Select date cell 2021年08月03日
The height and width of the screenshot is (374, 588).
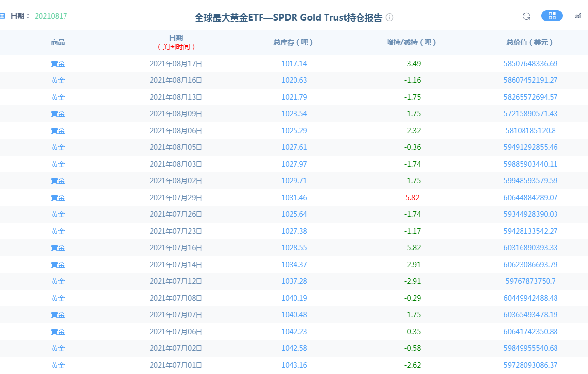(176, 164)
